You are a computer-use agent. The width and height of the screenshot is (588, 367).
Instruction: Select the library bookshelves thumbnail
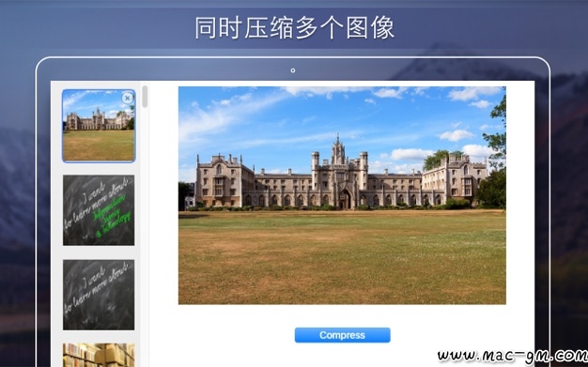click(99, 355)
